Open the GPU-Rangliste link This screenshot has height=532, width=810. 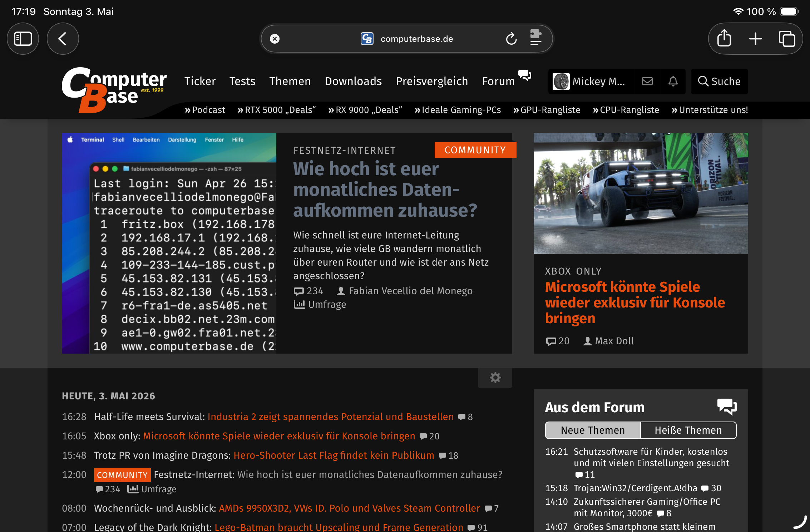pyautogui.click(x=547, y=110)
